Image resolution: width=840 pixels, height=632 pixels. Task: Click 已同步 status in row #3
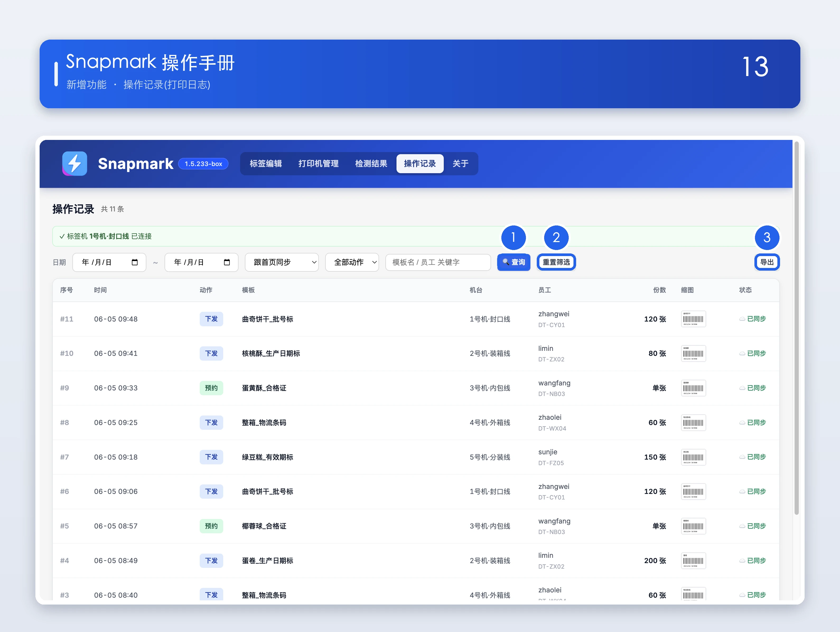[x=752, y=595]
